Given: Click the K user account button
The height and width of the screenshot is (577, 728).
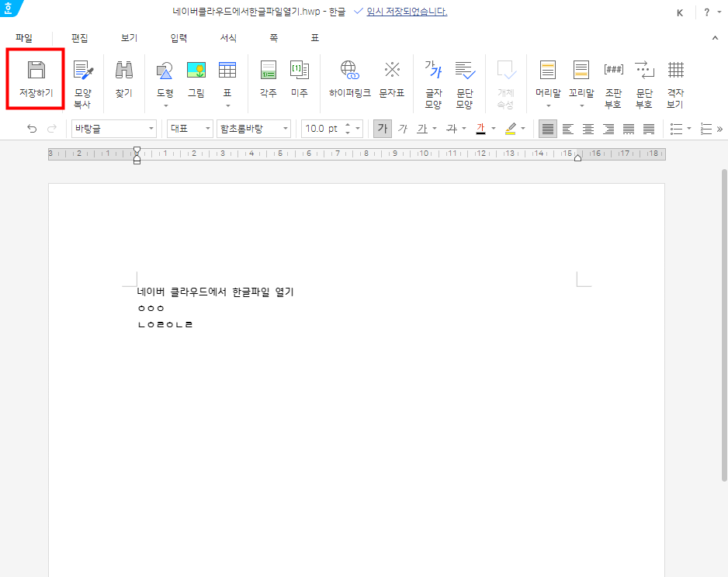Looking at the screenshot, I should point(680,13).
